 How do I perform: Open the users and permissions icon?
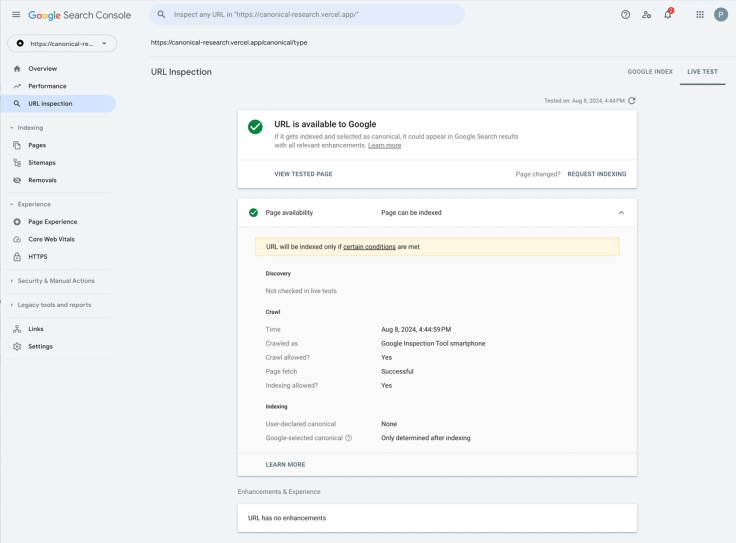tap(647, 15)
